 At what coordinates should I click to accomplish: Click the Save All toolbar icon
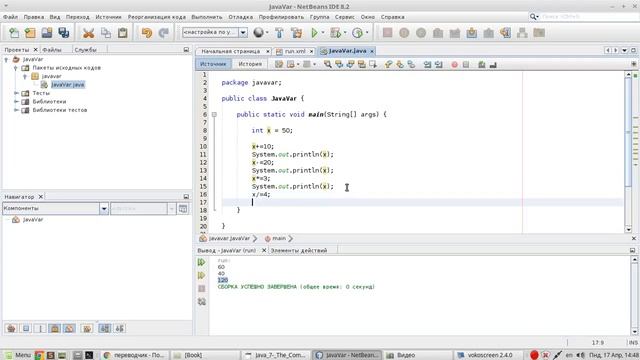64,33
